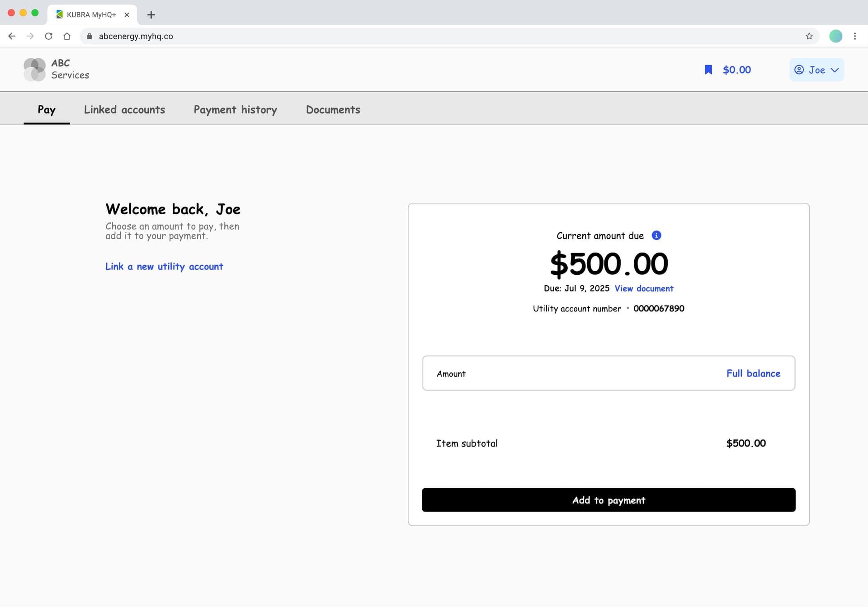Click inside the Amount input field

(x=542, y=373)
